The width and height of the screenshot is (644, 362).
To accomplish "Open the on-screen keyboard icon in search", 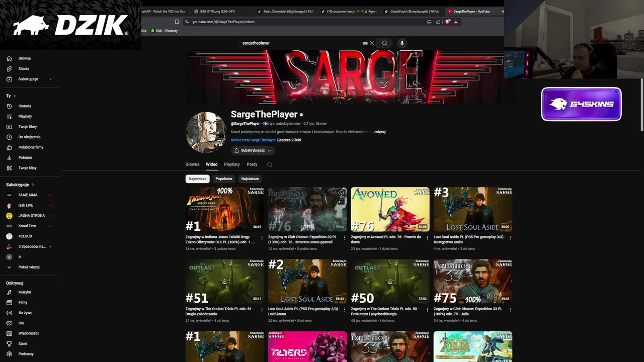I will click(x=365, y=43).
